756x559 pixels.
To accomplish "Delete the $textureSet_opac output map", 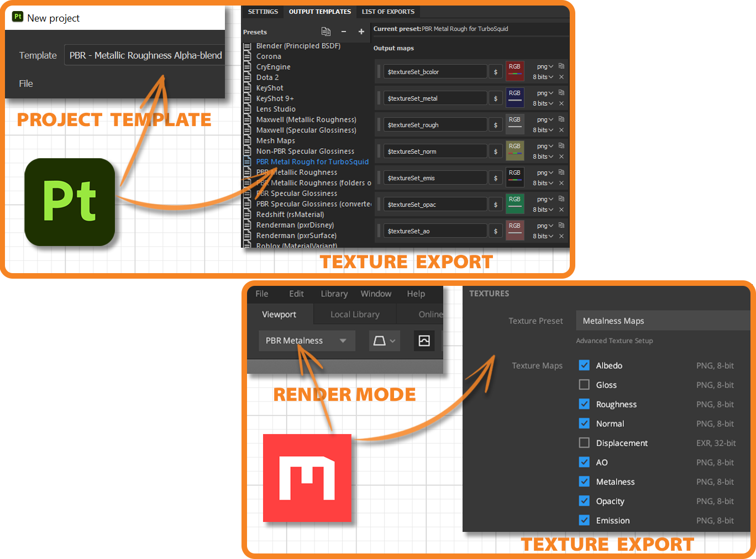I will (561, 210).
